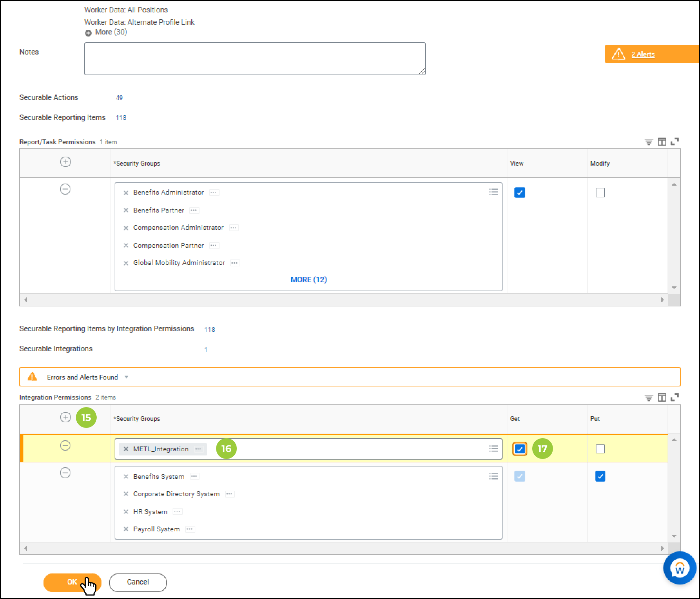Remove HR System from security groups
Screen dimensions: 700x599
pos(126,512)
